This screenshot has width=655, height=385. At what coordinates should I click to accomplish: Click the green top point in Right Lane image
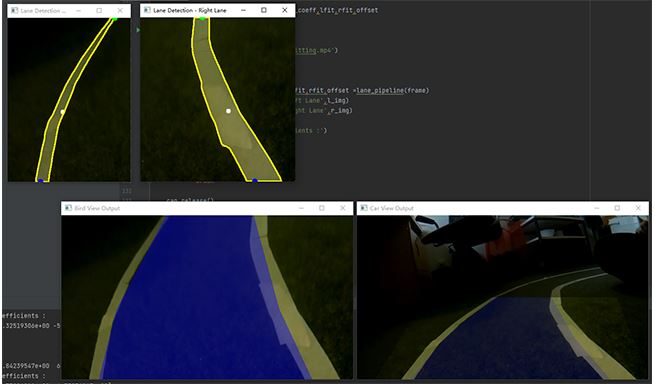[203, 18]
